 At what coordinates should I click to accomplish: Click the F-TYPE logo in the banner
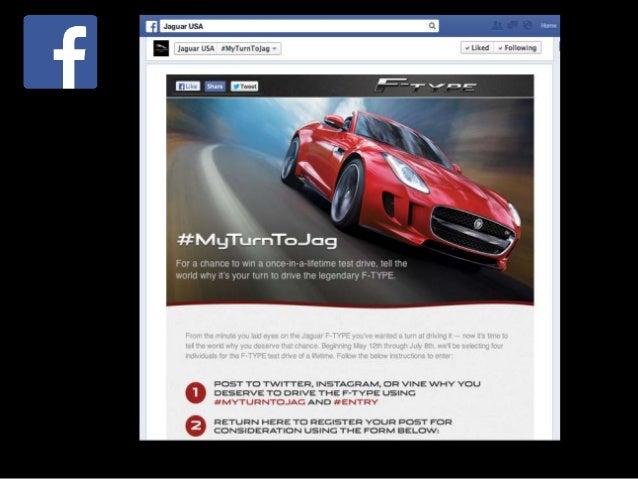click(425, 85)
